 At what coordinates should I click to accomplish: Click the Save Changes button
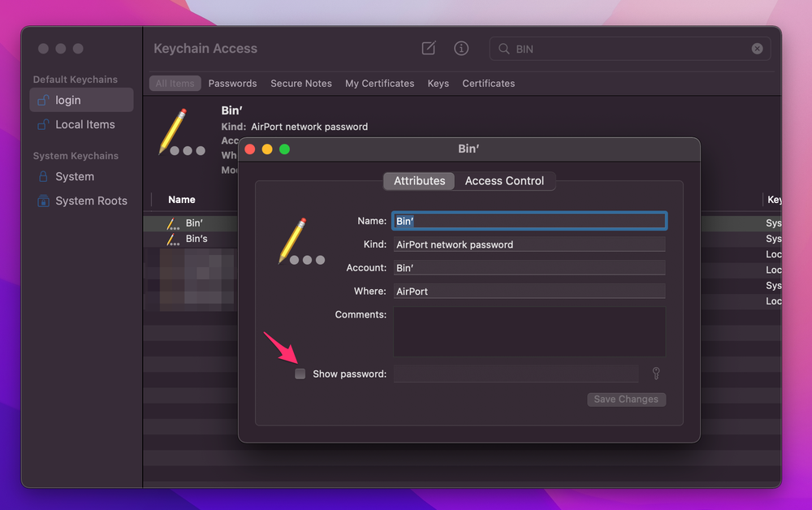tap(626, 400)
